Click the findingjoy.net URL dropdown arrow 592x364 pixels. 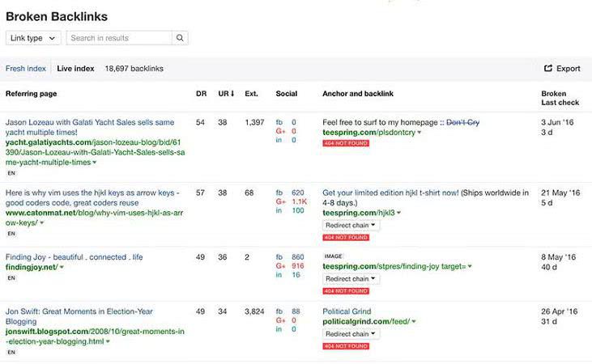tap(62, 267)
